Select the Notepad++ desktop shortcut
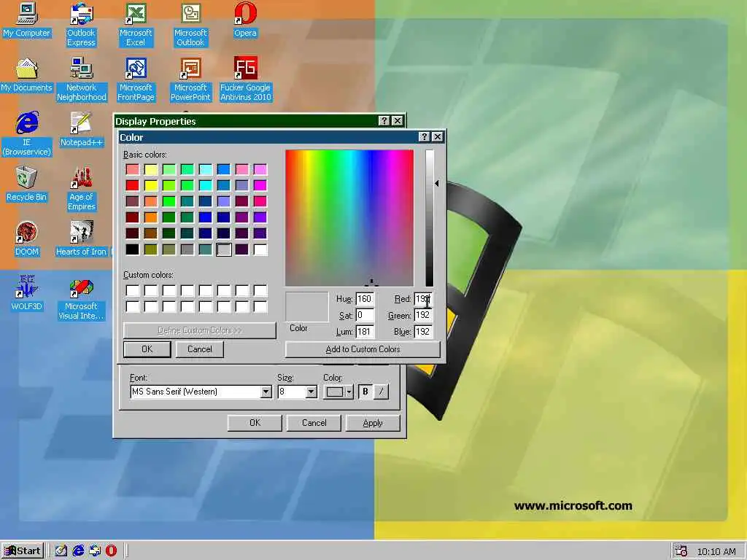This screenshot has width=747, height=560. tap(81, 130)
